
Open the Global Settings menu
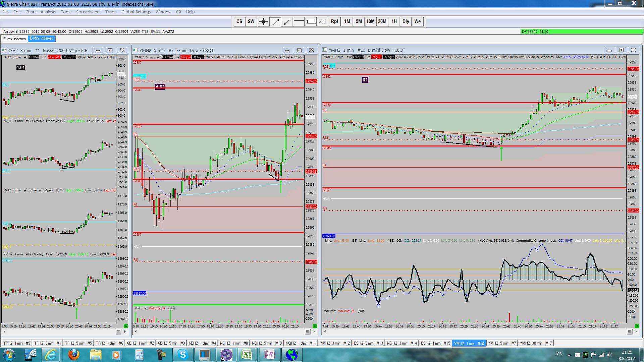point(136,12)
